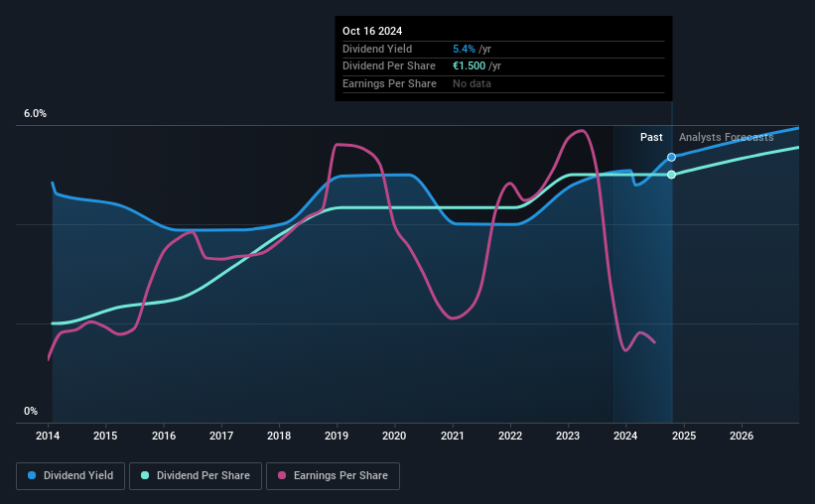The image size is (815, 504).
Task: Click the Analysts Forecasts label
Action: pyautogui.click(x=726, y=137)
